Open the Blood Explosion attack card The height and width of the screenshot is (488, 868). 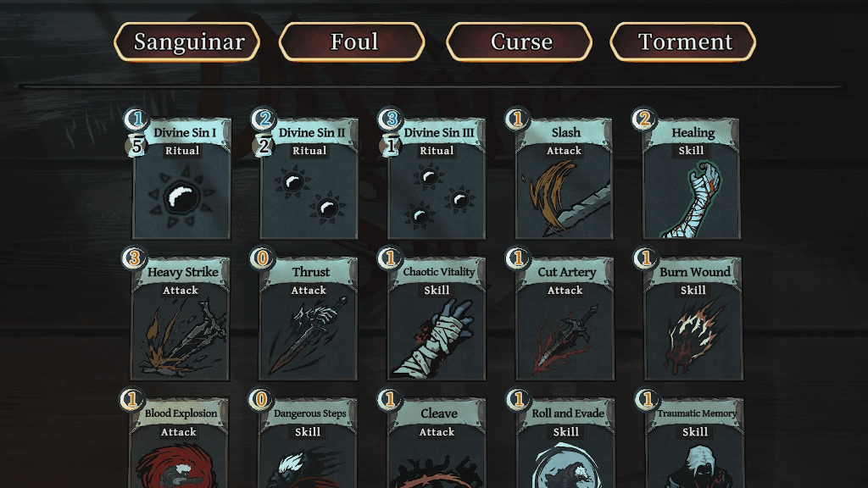pyautogui.click(x=179, y=442)
